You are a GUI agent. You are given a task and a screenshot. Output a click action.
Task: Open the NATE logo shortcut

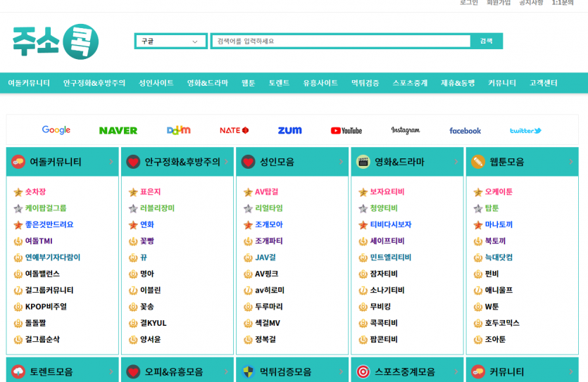234,130
